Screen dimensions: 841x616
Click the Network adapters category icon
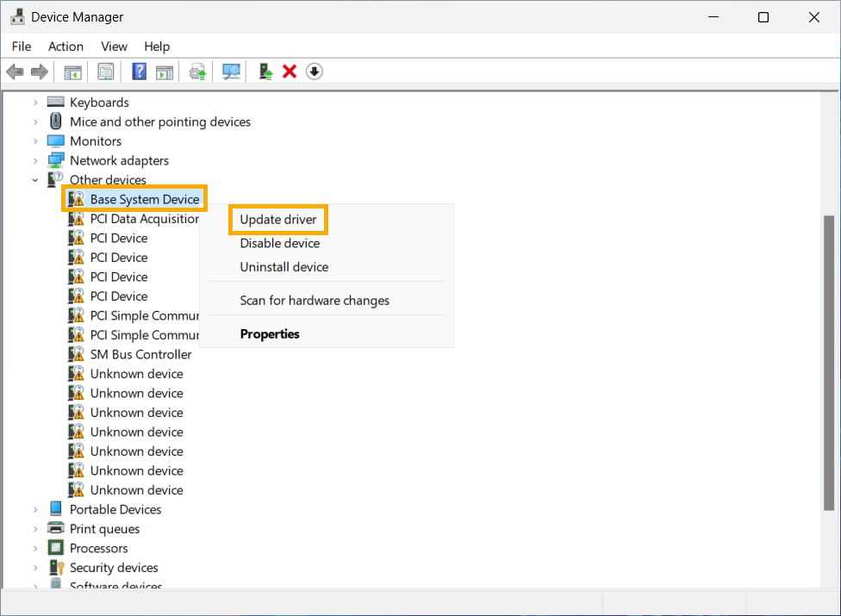coord(56,160)
